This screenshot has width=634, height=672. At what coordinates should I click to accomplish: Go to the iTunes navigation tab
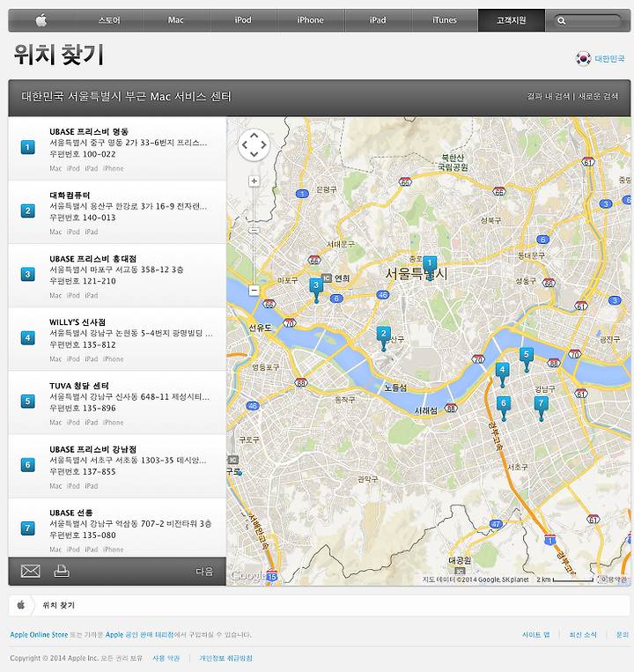tap(445, 20)
